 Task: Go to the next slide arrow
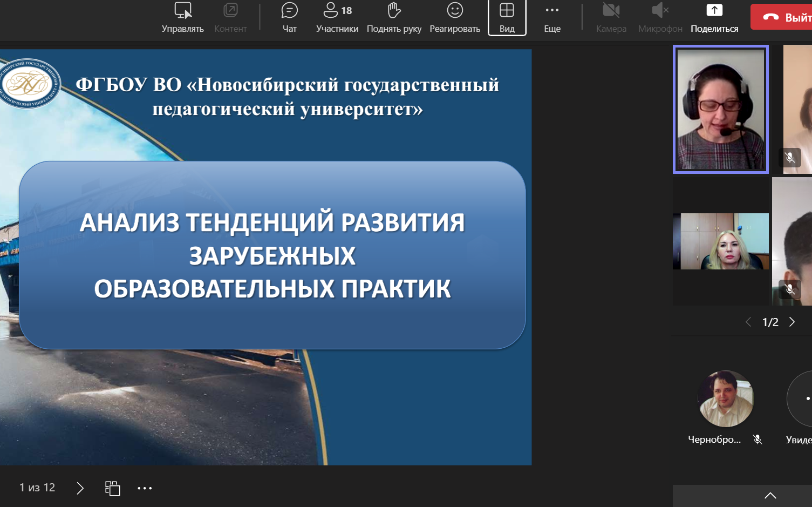coord(80,488)
